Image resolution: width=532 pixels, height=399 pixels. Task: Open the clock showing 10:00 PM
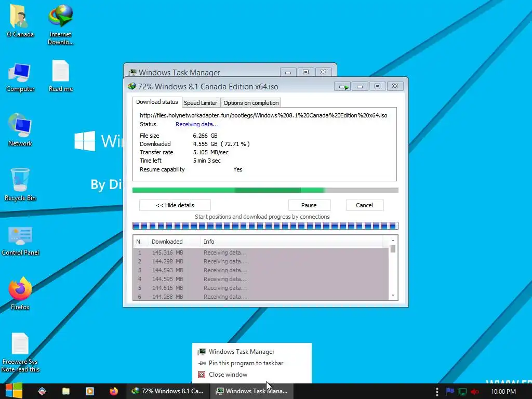[x=503, y=392]
